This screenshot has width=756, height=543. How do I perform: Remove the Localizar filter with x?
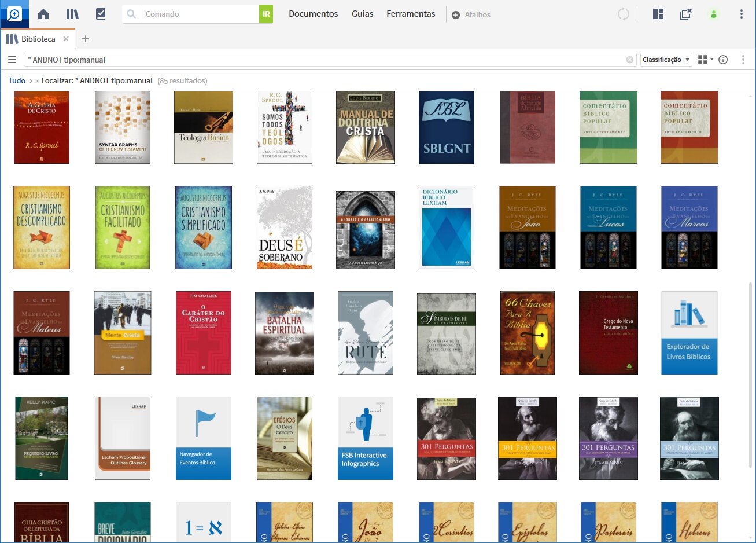pyautogui.click(x=38, y=81)
